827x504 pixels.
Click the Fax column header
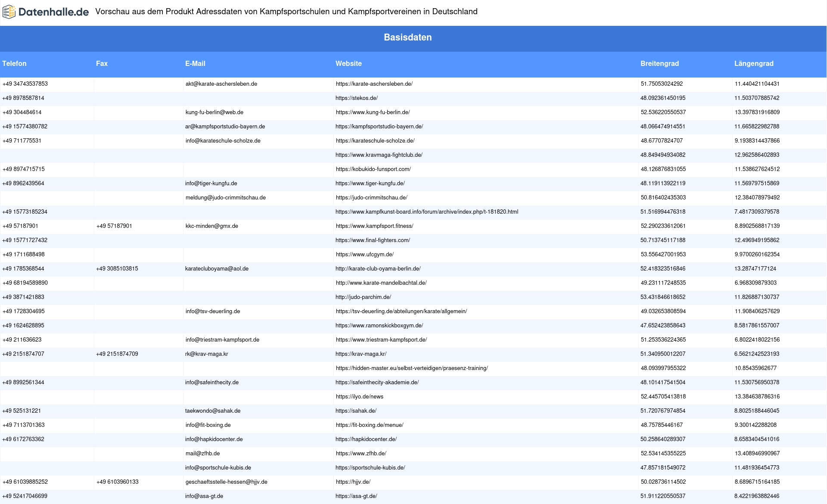(102, 63)
